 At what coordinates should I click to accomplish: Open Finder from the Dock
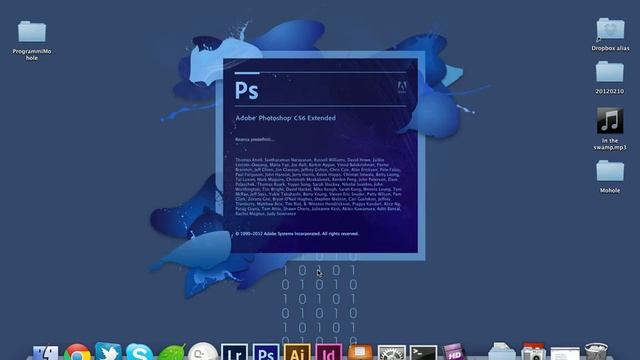tap(45, 353)
